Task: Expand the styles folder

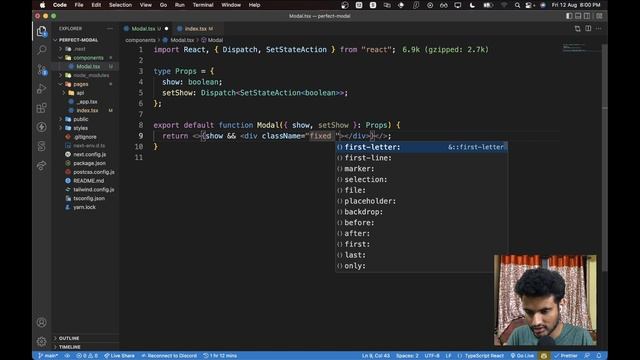Action: click(80, 128)
